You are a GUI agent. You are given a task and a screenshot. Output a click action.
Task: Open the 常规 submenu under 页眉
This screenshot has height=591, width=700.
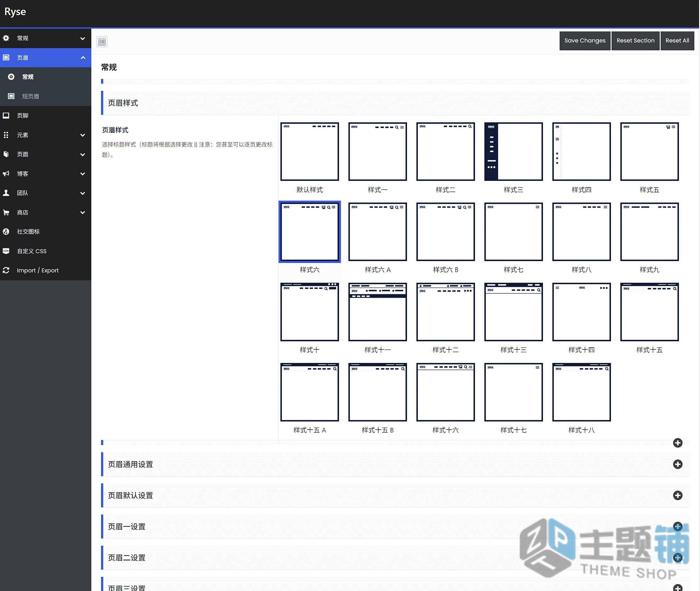(x=46, y=77)
